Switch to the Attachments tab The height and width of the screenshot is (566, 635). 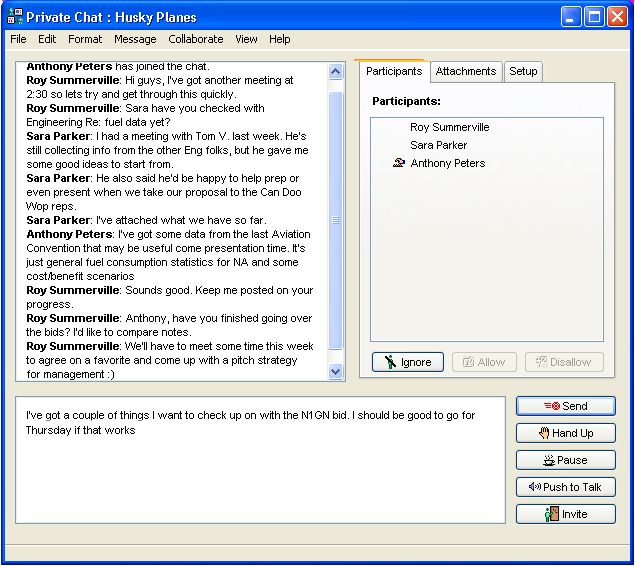[x=466, y=71]
